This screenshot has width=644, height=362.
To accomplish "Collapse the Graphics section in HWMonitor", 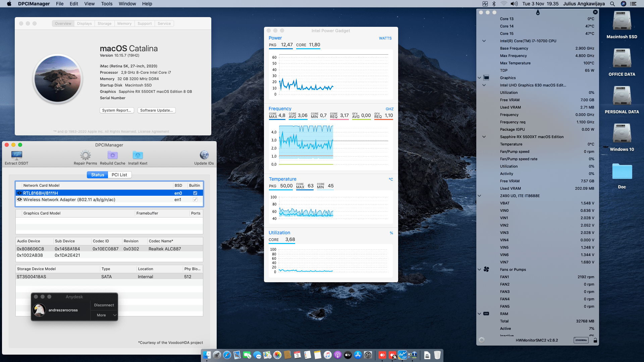I will coord(479,78).
